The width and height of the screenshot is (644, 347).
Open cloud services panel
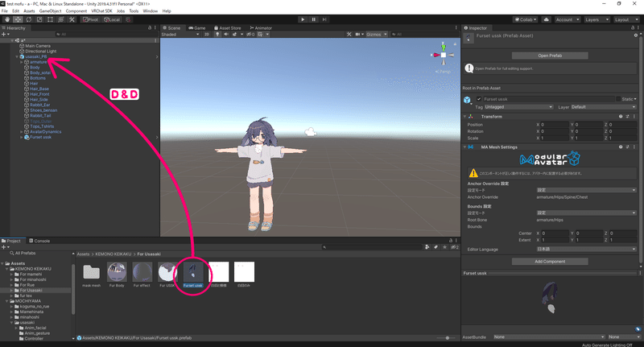click(547, 19)
